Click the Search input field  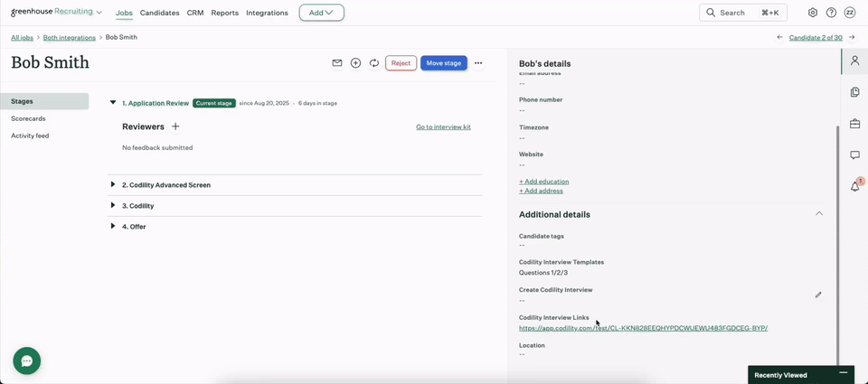click(743, 13)
